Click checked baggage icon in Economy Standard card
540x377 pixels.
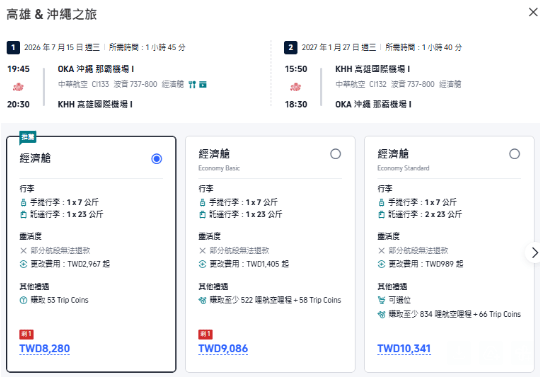[x=381, y=214]
